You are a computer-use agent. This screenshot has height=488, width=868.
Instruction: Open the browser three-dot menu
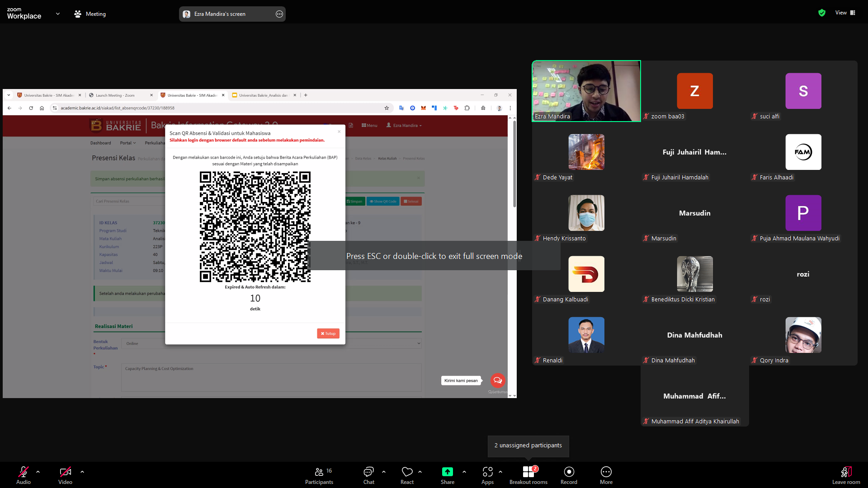point(510,108)
